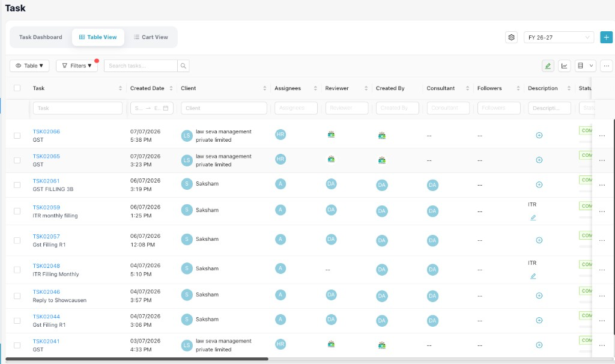This screenshot has height=364, width=615.
Task: Open row actions menu for TSK02061
Action: pyautogui.click(x=602, y=185)
